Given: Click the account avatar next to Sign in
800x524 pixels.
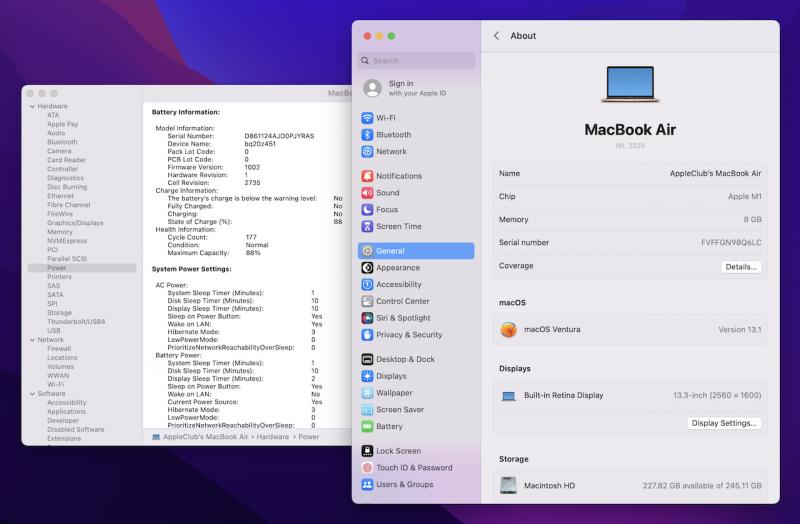Looking at the screenshot, I should [372, 88].
